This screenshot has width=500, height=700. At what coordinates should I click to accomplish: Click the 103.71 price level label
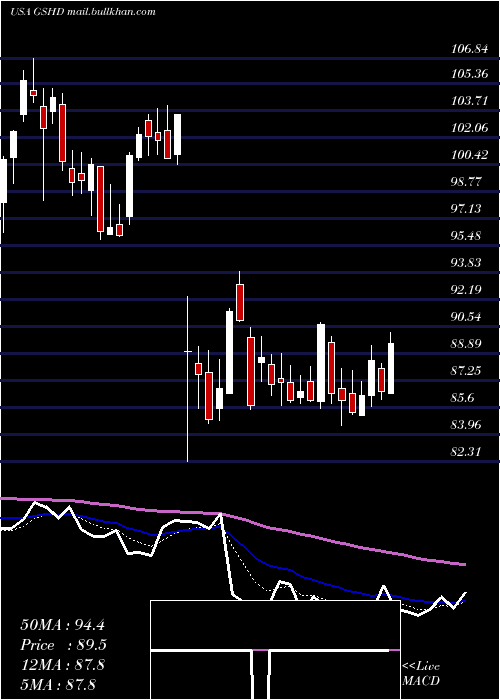(469, 101)
